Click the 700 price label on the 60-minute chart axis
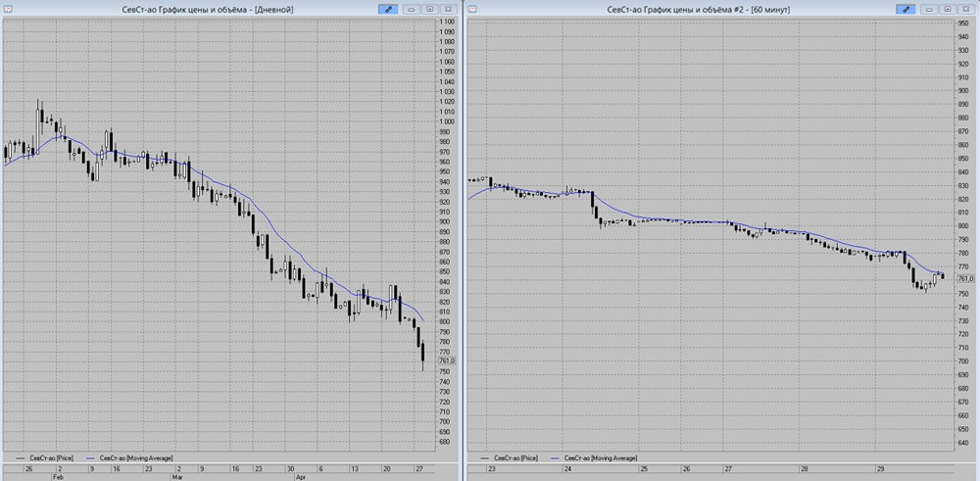This screenshot has height=481, width=980. [x=962, y=361]
